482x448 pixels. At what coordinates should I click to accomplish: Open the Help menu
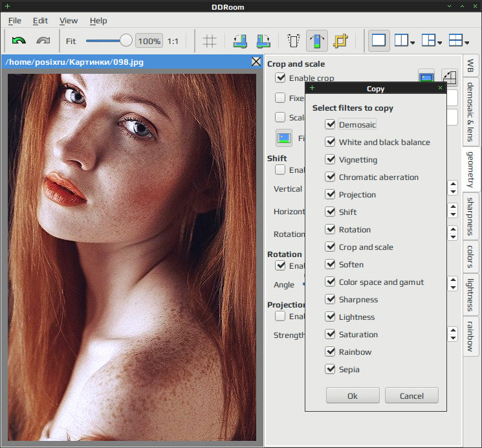pyautogui.click(x=98, y=21)
